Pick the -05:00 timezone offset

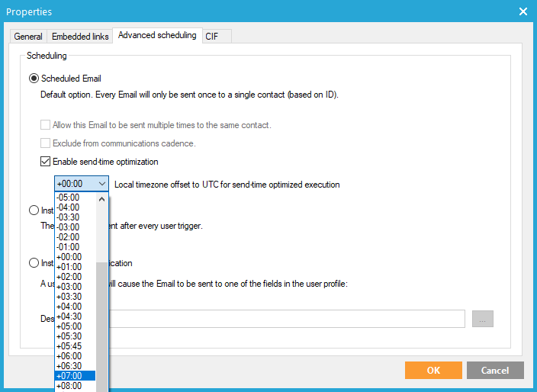(75, 198)
